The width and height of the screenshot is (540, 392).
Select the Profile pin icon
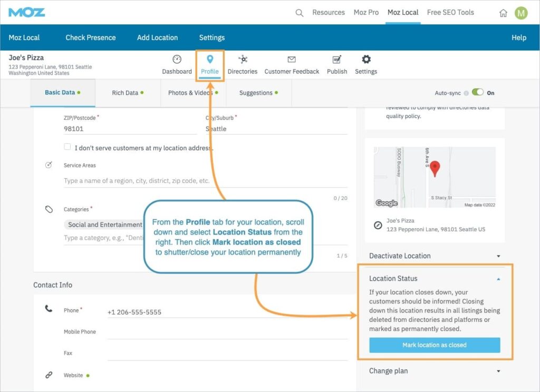(x=210, y=59)
